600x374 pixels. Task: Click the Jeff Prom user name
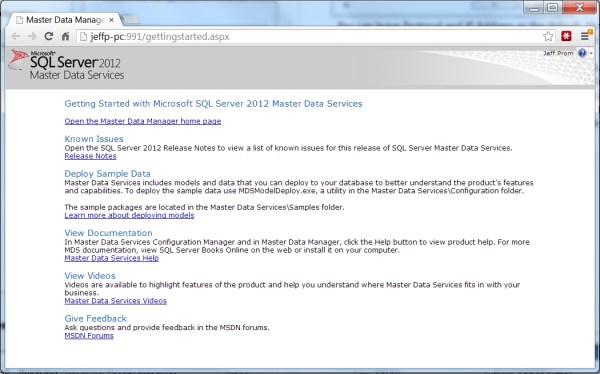pyautogui.click(x=558, y=53)
